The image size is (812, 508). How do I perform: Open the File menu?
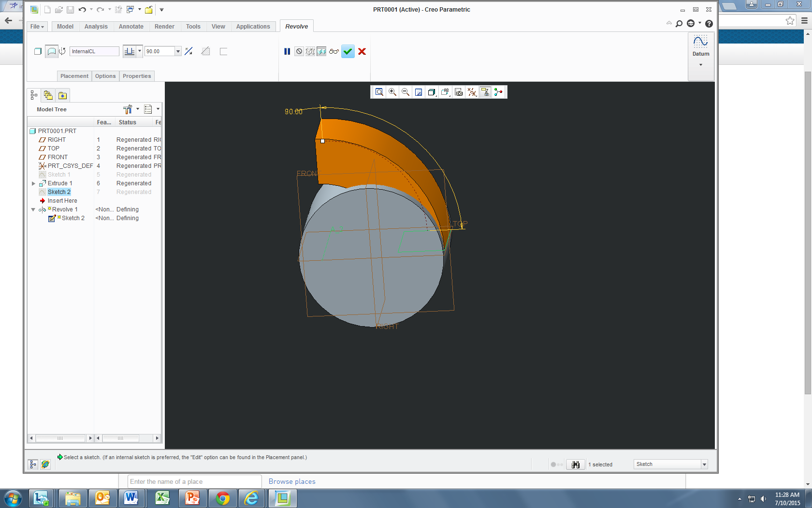pyautogui.click(x=37, y=27)
